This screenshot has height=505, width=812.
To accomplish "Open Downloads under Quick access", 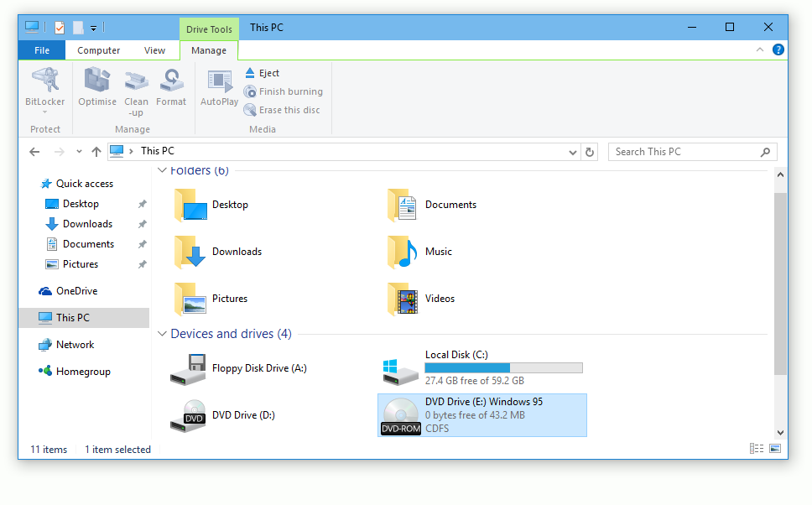I will 79,224.
